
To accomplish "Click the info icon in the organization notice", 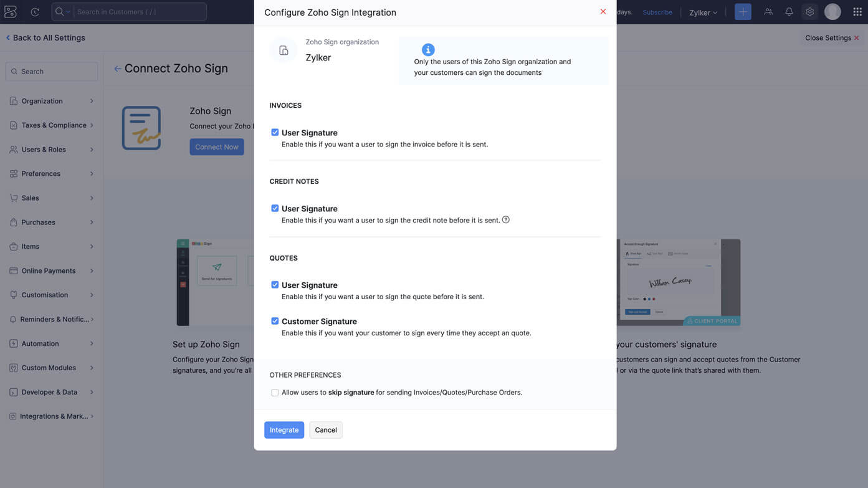I will (428, 50).
